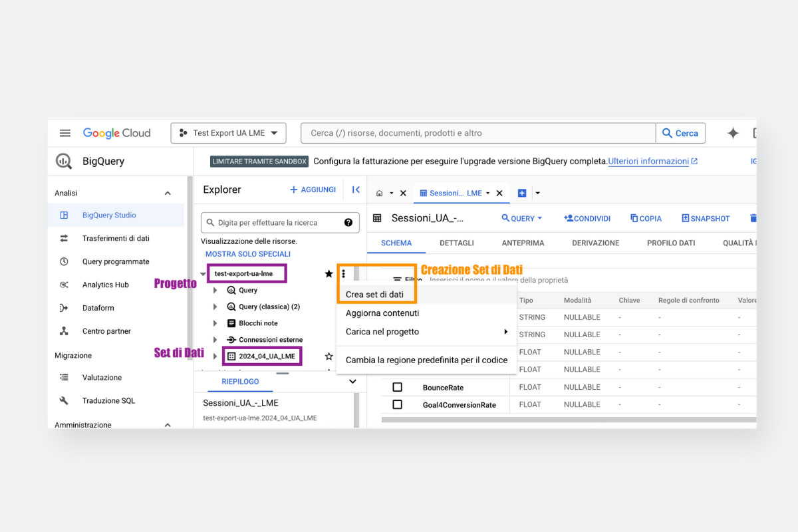The image size is (798, 532).
Task: Click the Valutazione list icon
Action: click(64, 377)
